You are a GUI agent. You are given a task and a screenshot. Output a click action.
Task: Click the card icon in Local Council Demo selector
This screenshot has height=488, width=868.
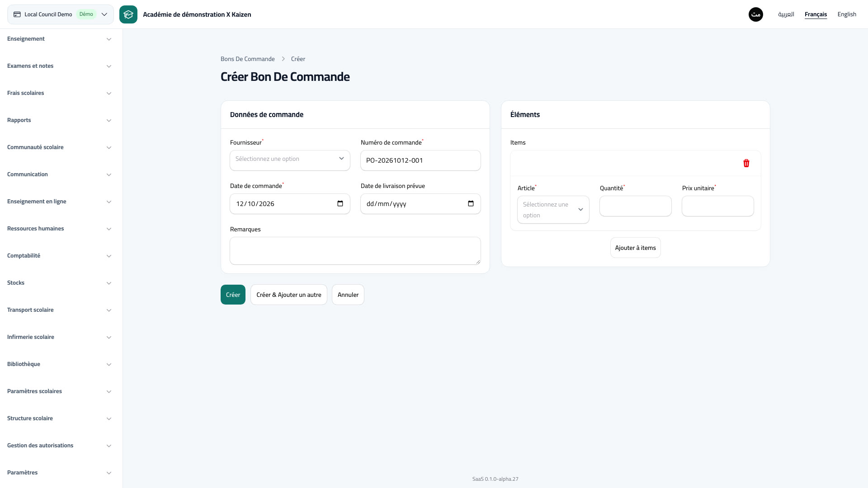17,14
